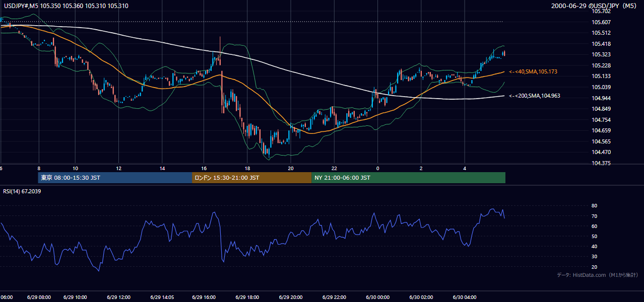Image resolution: width=644 pixels, height=302 pixels.
Task: Click price axis value 104.375
Action: pyautogui.click(x=601, y=163)
